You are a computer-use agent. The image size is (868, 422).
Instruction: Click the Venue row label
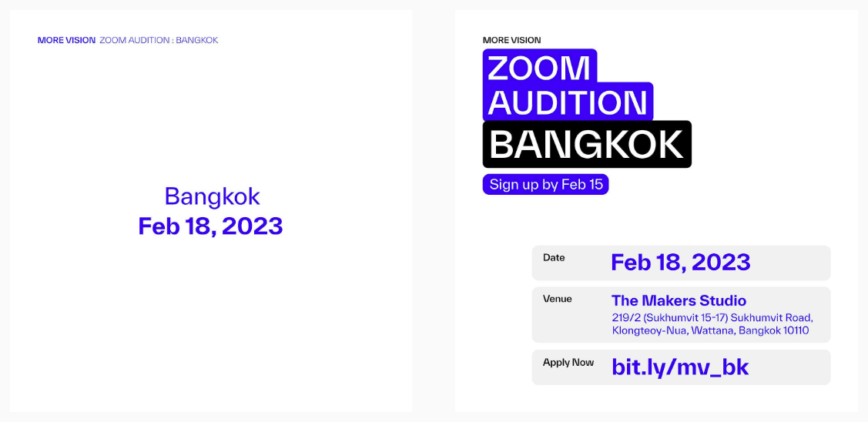tap(558, 299)
